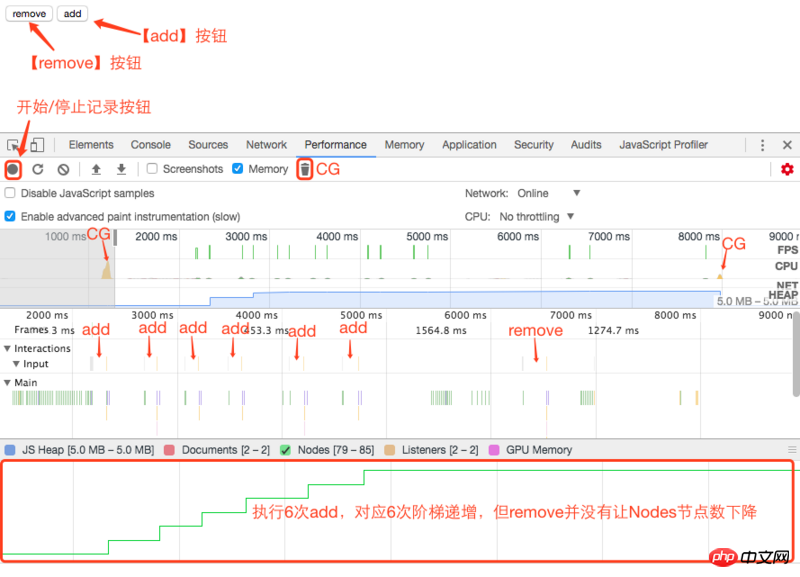Open the DevTools settings gear

point(787,168)
